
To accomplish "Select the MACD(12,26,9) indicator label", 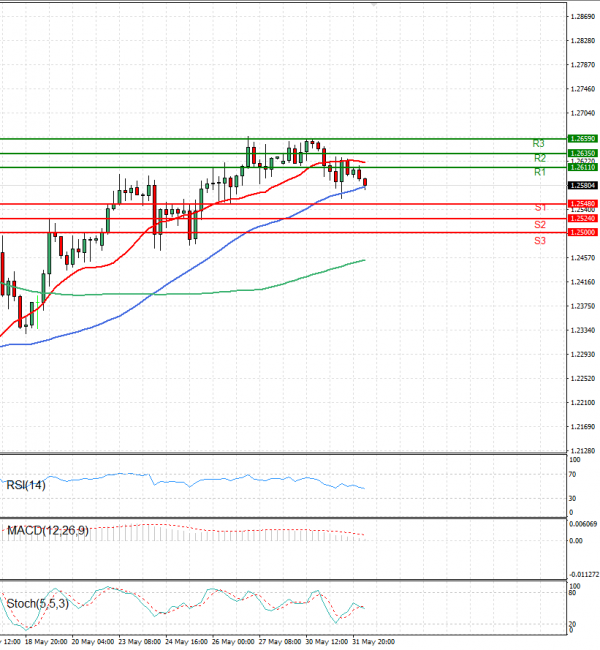I will [x=47, y=531].
